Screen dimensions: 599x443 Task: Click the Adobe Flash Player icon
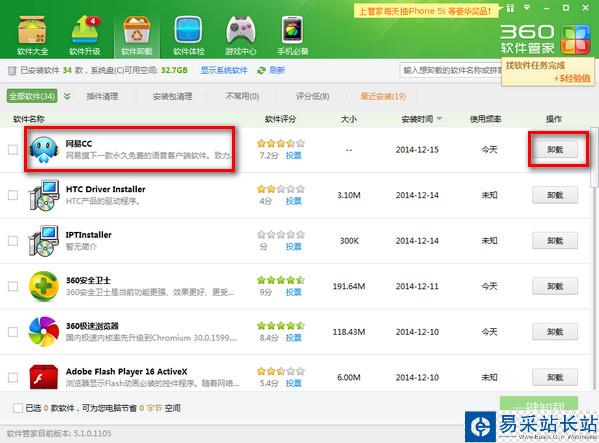tap(44, 377)
